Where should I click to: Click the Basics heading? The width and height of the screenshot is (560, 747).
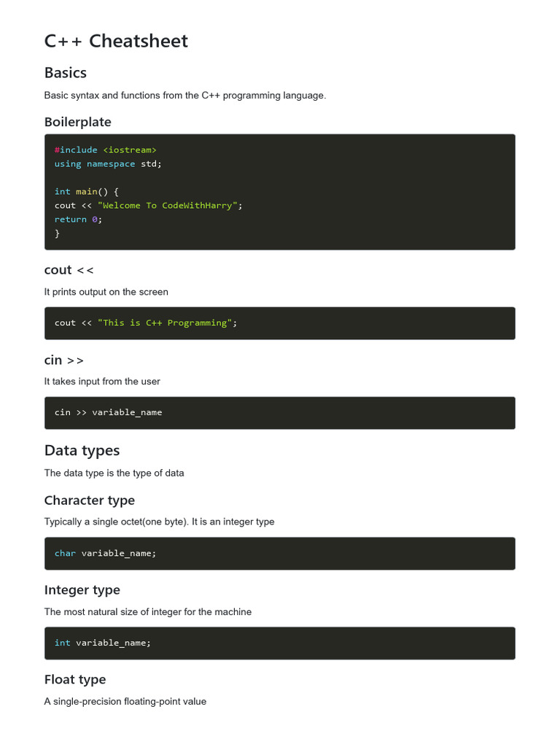click(66, 73)
